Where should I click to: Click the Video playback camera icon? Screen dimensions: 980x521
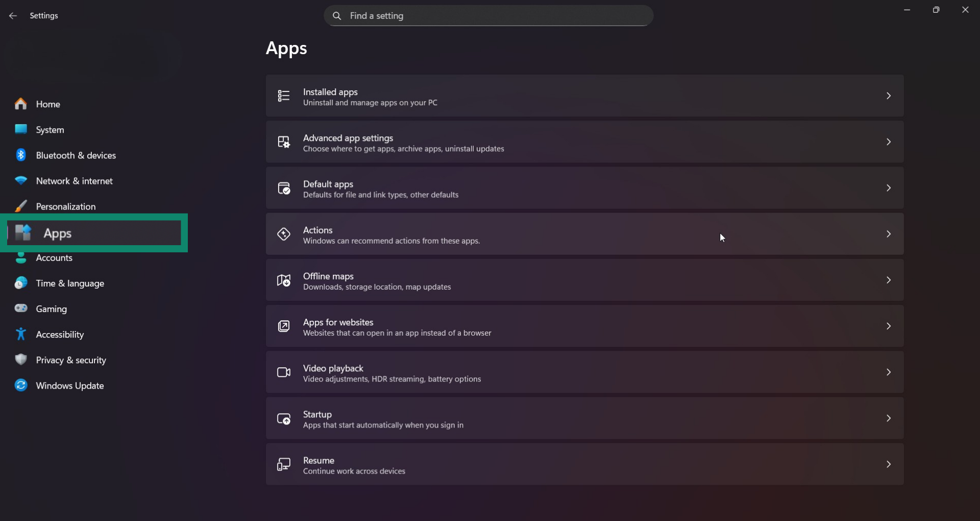284,372
